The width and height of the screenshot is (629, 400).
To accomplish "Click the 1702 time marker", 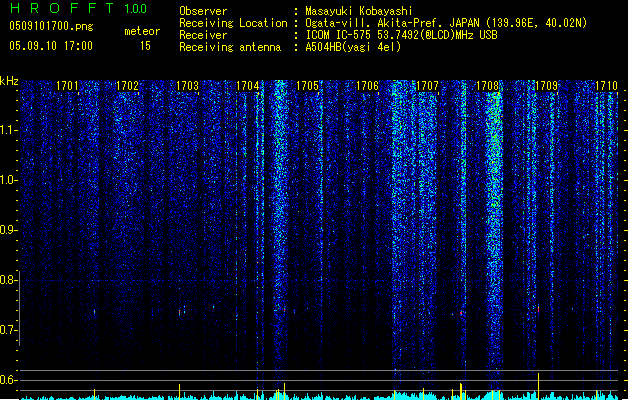I will pyautogui.click(x=127, y=86).
